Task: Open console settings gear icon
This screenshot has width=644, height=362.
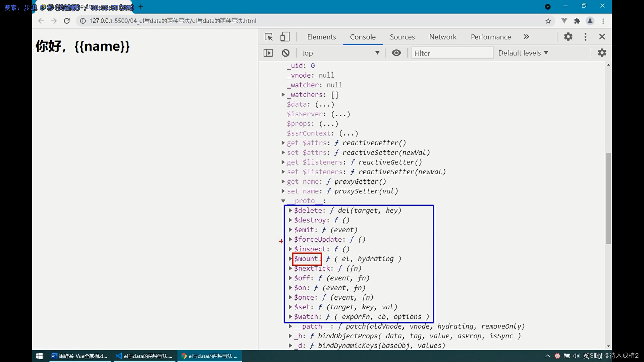Action: coord(602,53)
